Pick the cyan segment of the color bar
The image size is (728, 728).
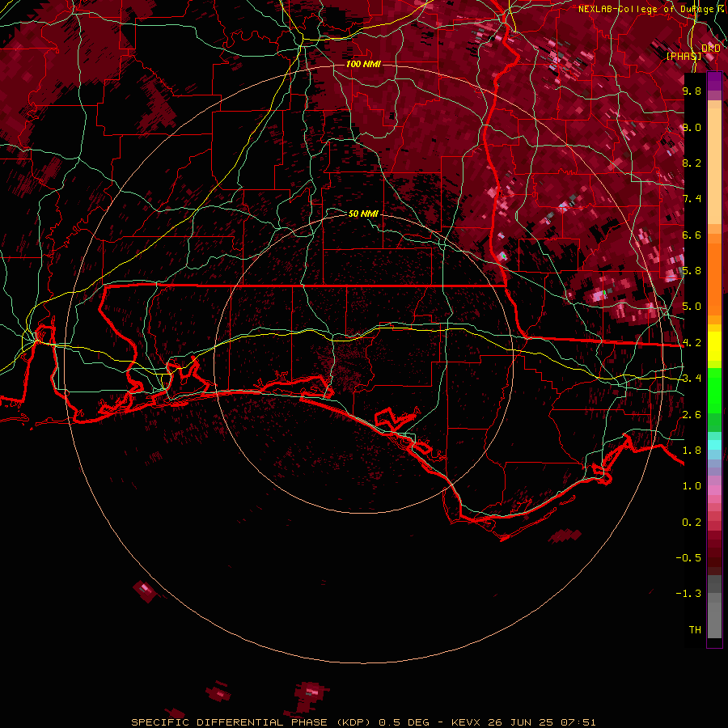(x=714, y=445)
